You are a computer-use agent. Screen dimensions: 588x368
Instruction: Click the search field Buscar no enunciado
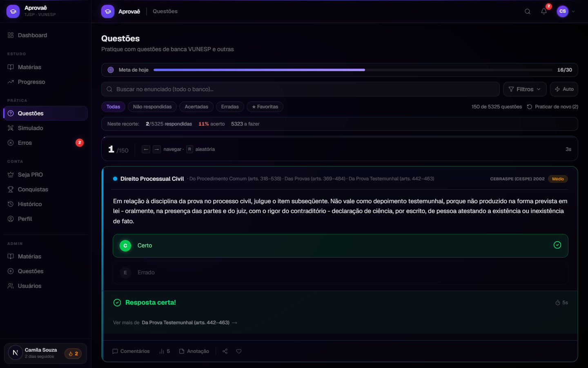301,89
